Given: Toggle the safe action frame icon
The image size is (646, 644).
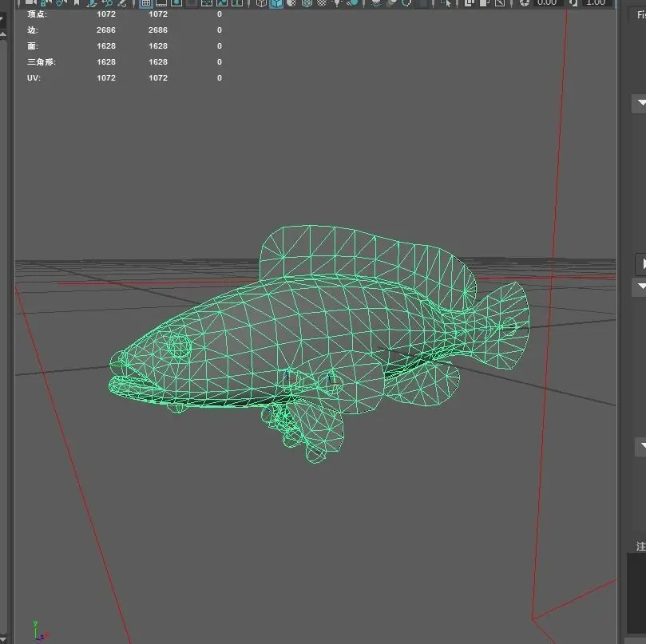Looking at the screenshot, I should click(x=222, y=3).
